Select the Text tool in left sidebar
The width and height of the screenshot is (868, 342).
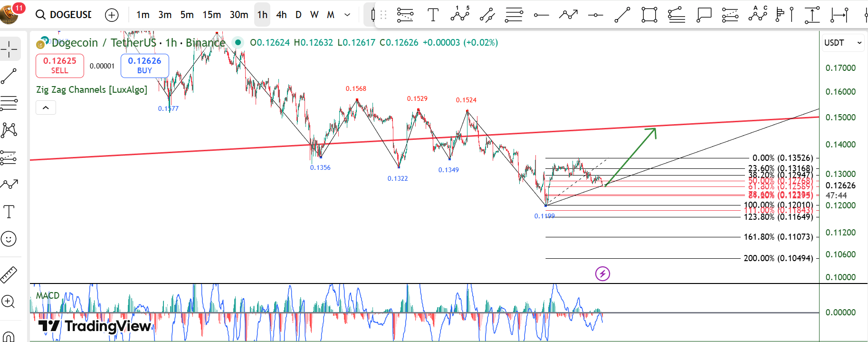[9, 212]
